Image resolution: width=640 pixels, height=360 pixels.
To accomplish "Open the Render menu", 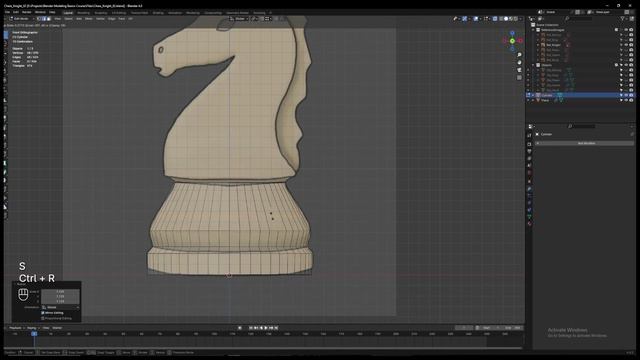I will coord(27,12).
